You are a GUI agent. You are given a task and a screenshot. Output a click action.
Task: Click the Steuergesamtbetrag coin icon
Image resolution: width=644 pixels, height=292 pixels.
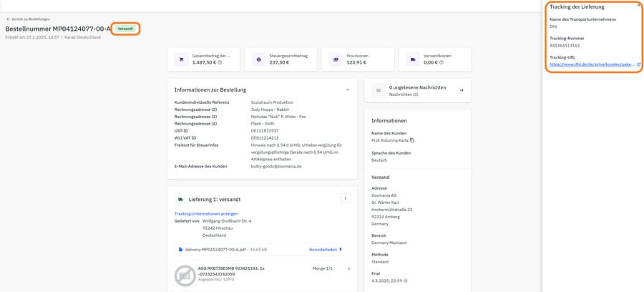pos(258,59)
